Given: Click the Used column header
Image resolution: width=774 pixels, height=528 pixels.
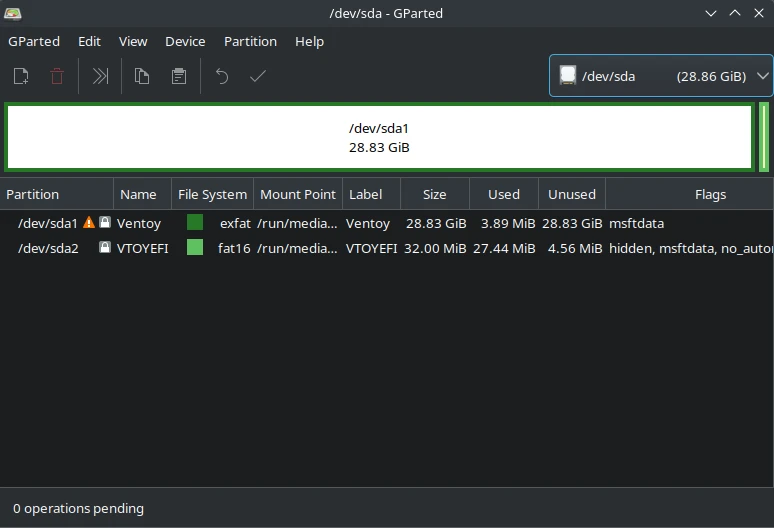Looking at the screenshot, I should coord(504,194).
